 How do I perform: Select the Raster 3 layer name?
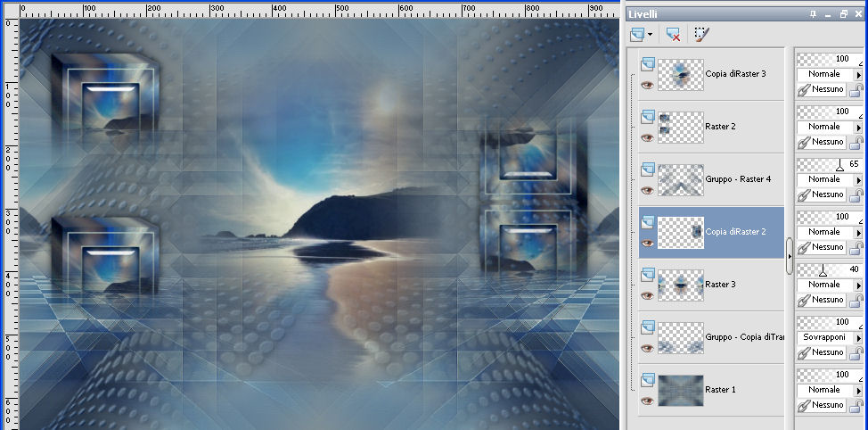(720, 285)
